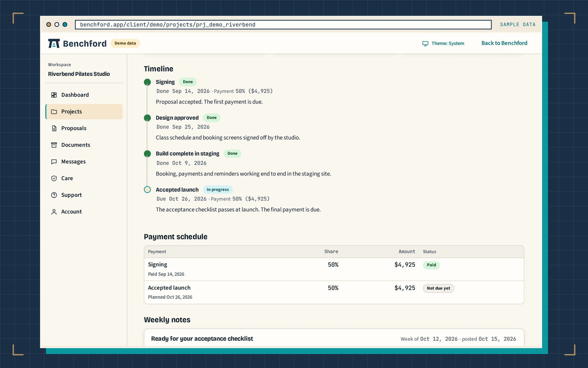Click the Weekly notes heading
Screen dimensions: 588x368
tap(167, 320)
